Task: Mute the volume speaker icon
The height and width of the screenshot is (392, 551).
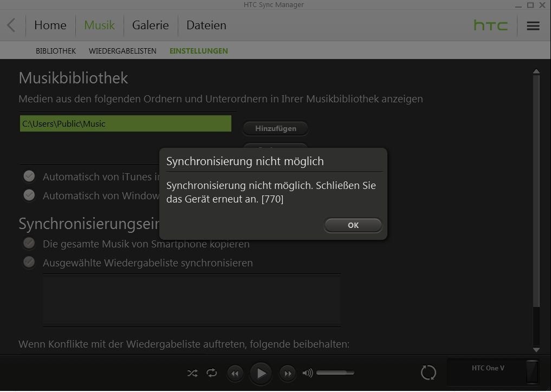Action: pyautogui.click(x=308, y=373)
